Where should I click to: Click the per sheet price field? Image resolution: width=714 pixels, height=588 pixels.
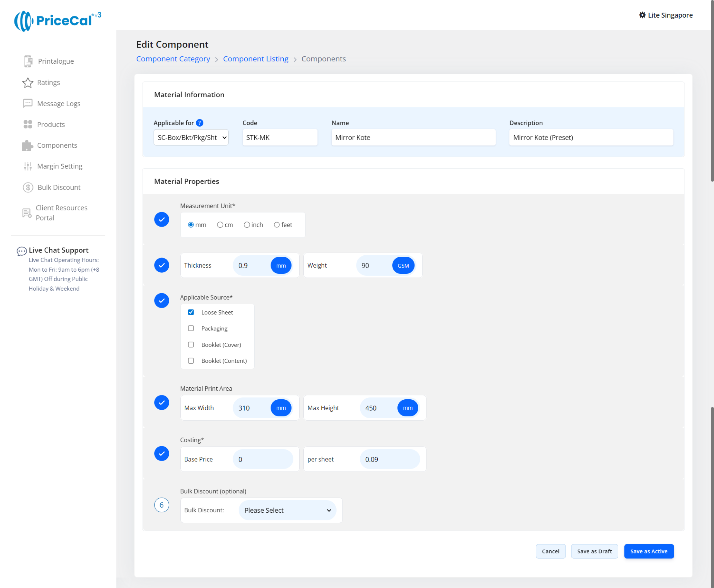click(x=389, y=459)
